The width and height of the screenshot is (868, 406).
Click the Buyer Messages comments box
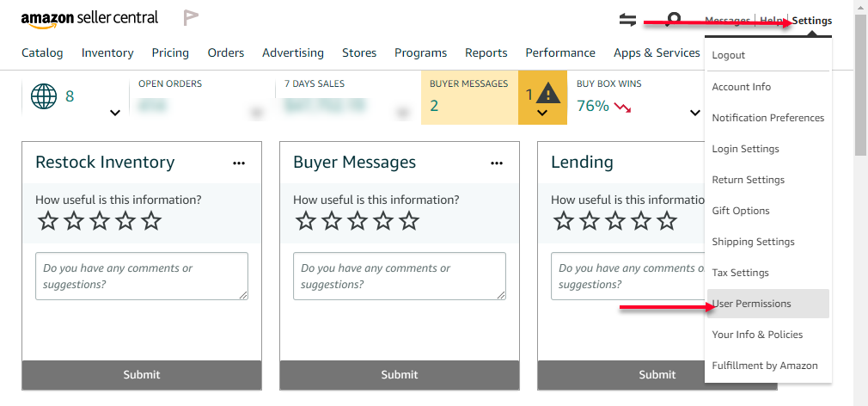coord(399,276)
